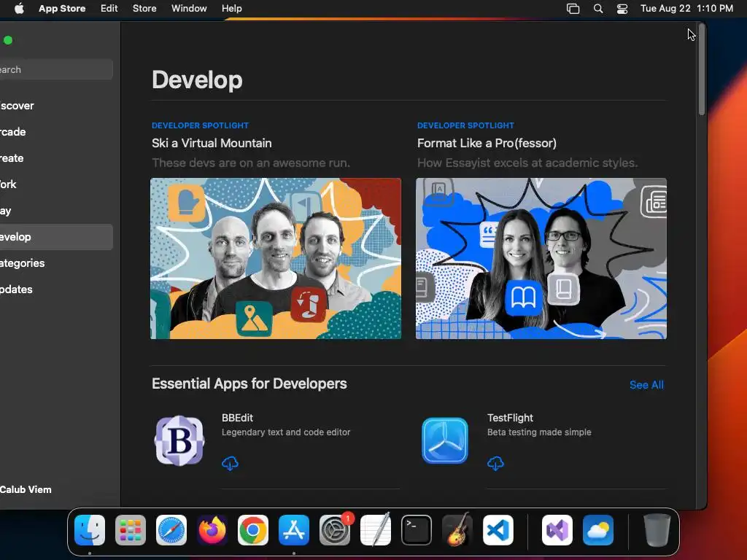Open the Ski a Virtual Mountain story title
This screenshot has height=560, width=747.
pos(212,144)
